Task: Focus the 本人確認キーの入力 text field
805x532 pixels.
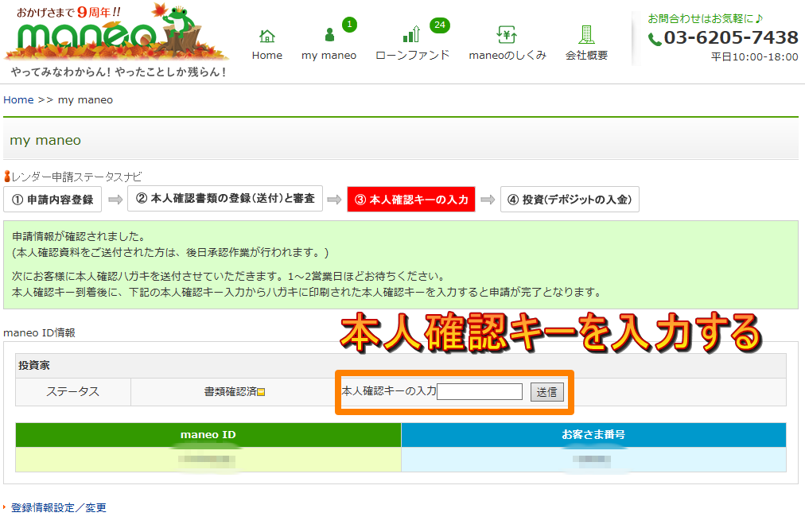Action: tap(480, 392)
